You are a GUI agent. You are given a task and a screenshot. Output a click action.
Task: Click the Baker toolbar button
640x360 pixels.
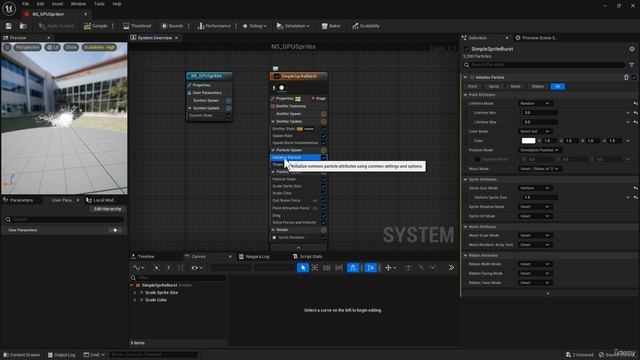pyautogui.click(x=331, y=26)
